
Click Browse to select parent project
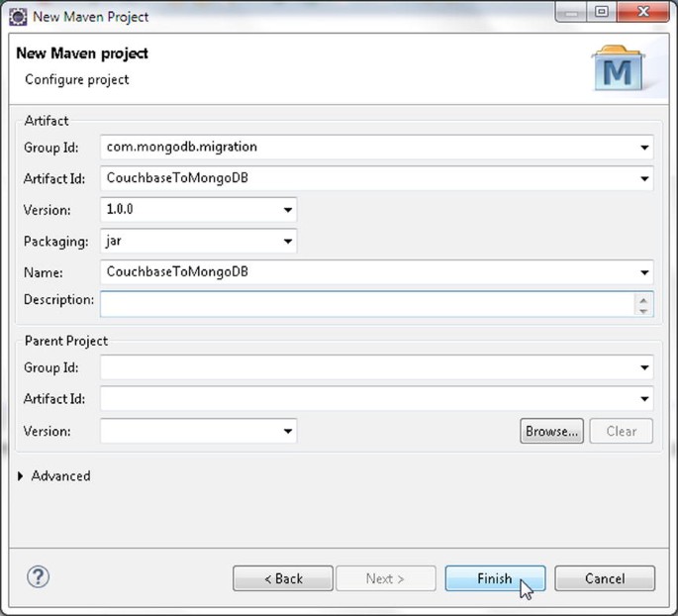point(551,431)
